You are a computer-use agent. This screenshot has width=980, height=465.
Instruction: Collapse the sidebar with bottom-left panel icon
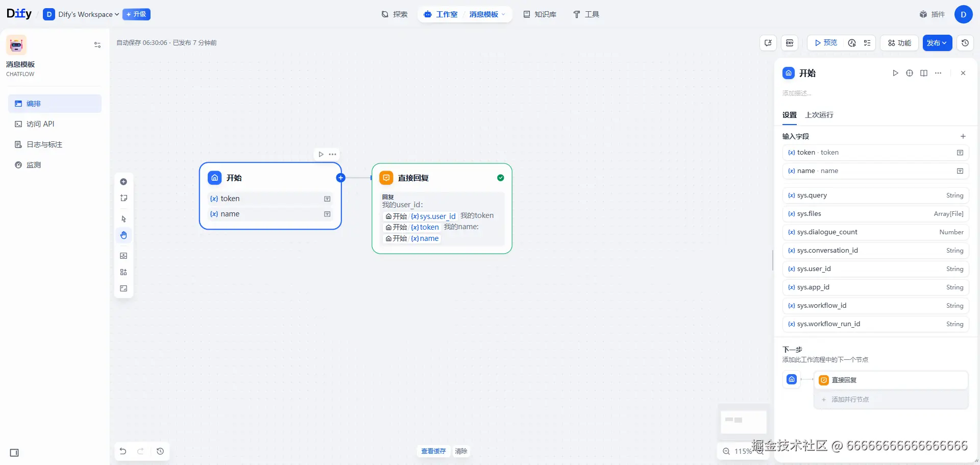[14, 453]
